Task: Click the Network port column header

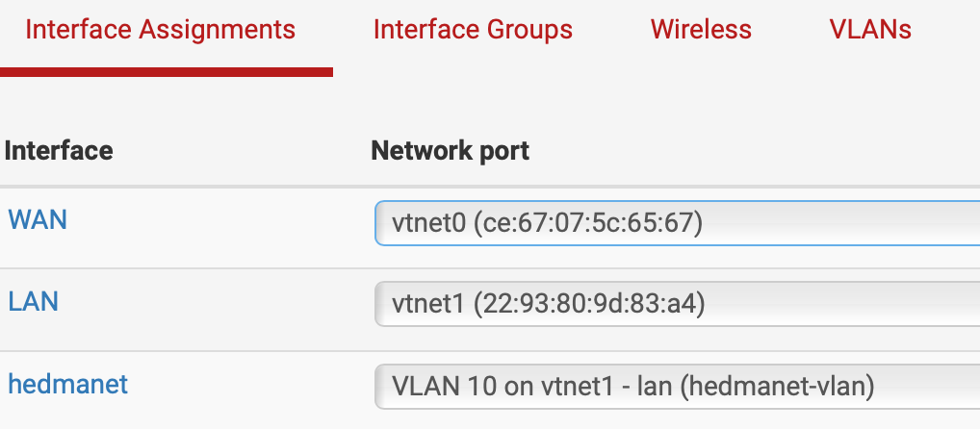Action: click(x=450, y=151)
